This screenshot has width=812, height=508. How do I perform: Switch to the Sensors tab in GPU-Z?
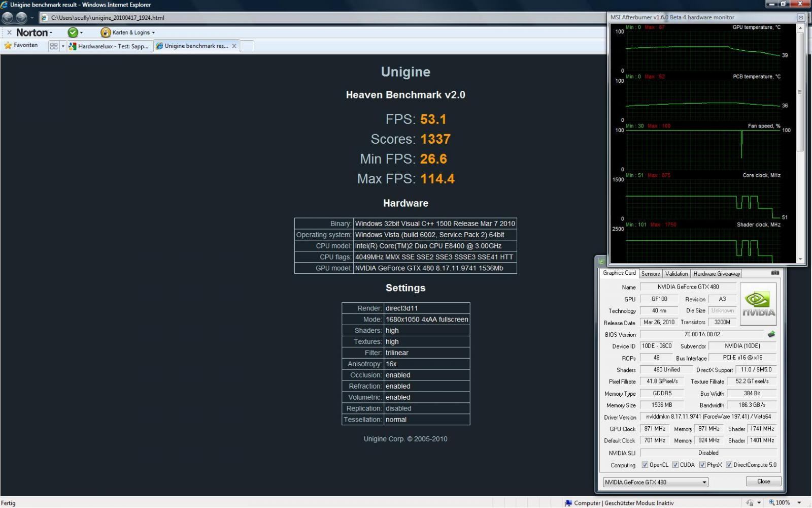(651, 274)
